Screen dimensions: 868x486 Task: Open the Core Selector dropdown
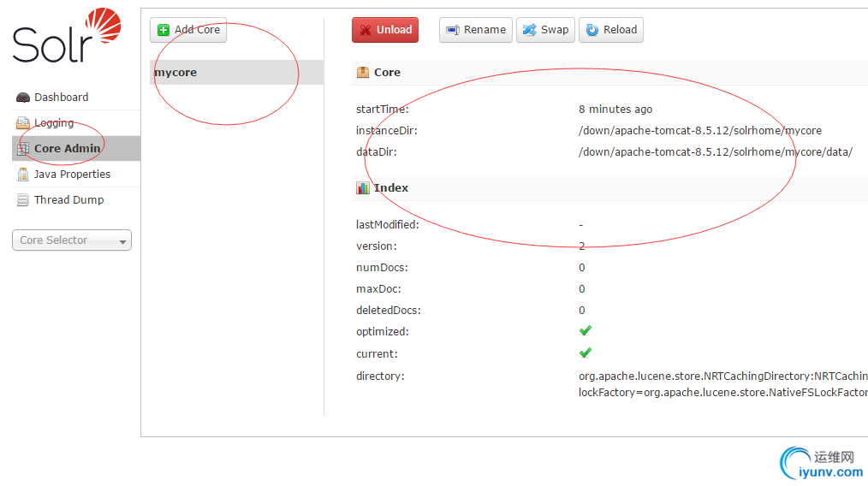point(72,240)
